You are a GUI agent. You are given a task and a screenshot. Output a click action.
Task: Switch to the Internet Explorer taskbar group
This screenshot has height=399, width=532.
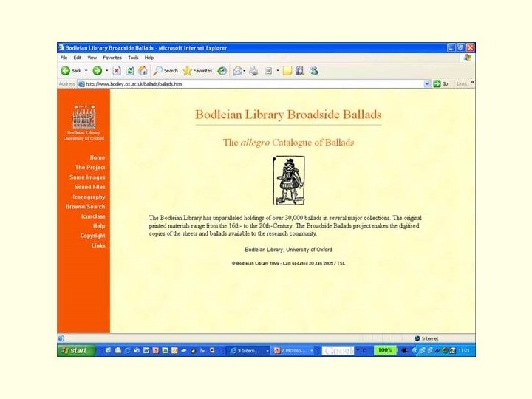pos(249,350)
